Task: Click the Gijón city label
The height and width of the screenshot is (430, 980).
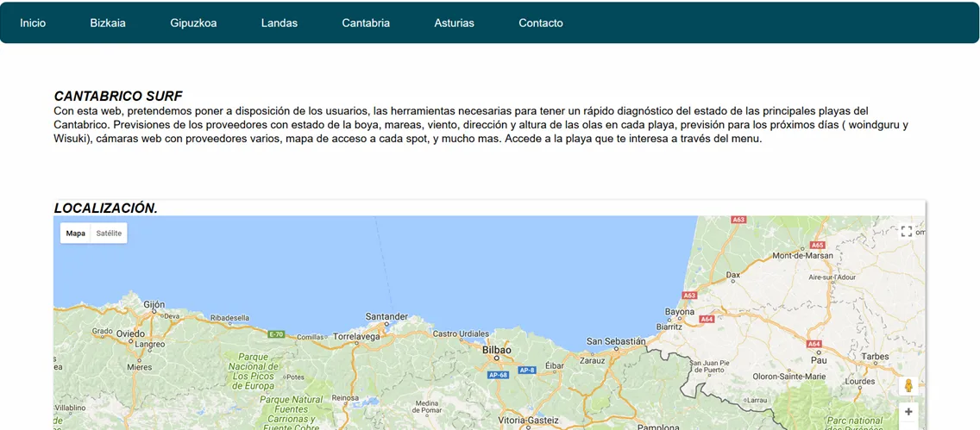Action: tap(154, 304)
